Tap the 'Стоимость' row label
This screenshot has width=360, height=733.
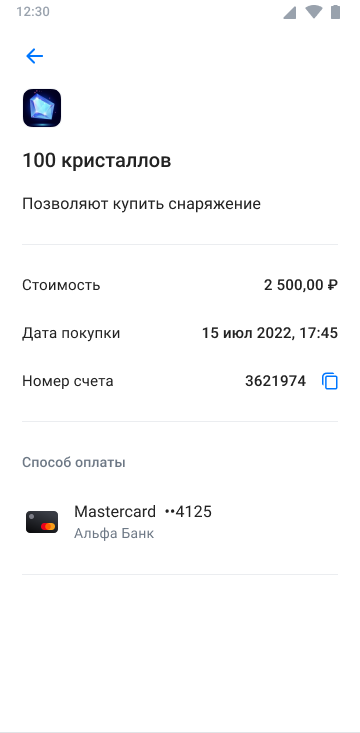tap(61, 285)
